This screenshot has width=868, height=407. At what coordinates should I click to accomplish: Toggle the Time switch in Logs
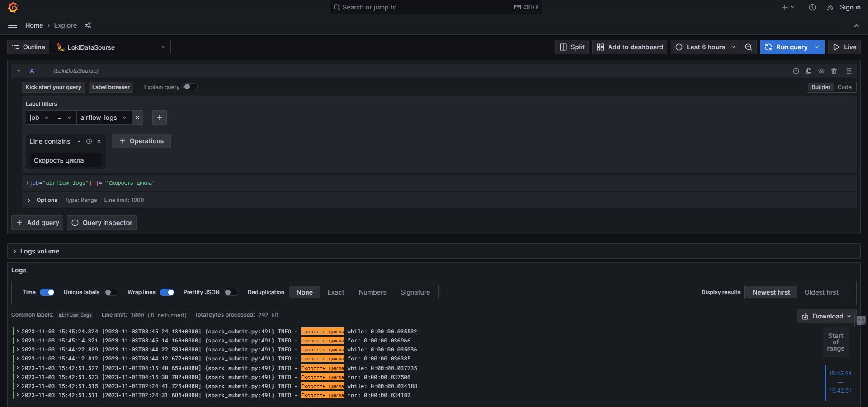point(47,292)
